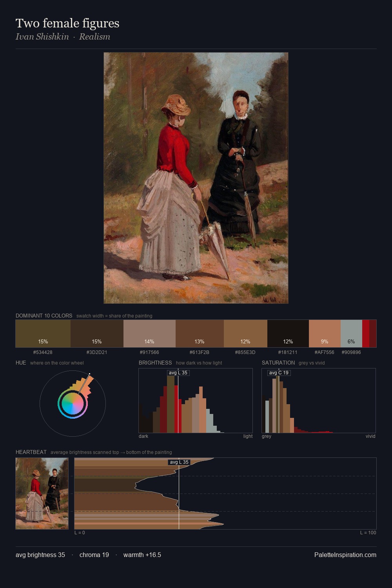Screen dimensions: 392x588
Task: Click the chroma 19 footer stat
Action: click(94, 555)
